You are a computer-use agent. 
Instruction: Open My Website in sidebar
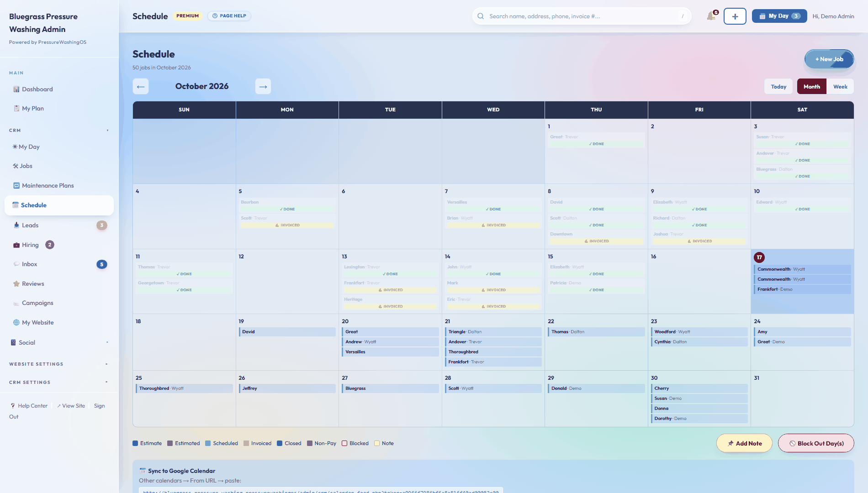(x=59, y=322)
